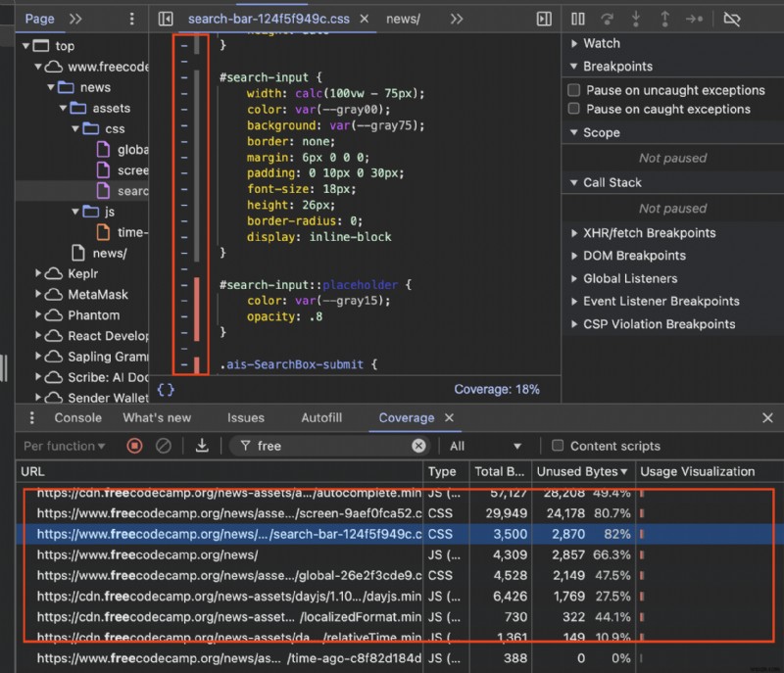Clear coverage results icon
This screenshot has width=784, height=673.
164,446
